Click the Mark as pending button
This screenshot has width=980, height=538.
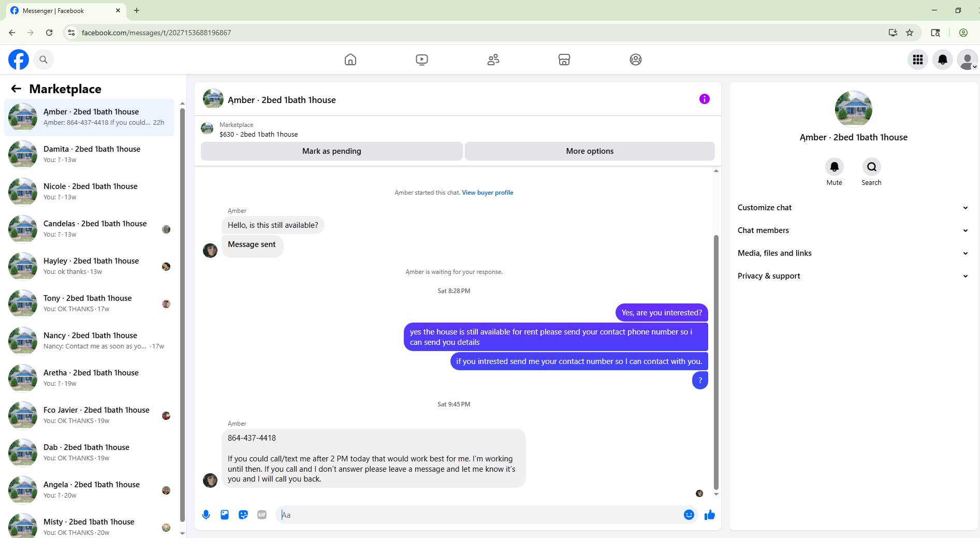(332, 151)
